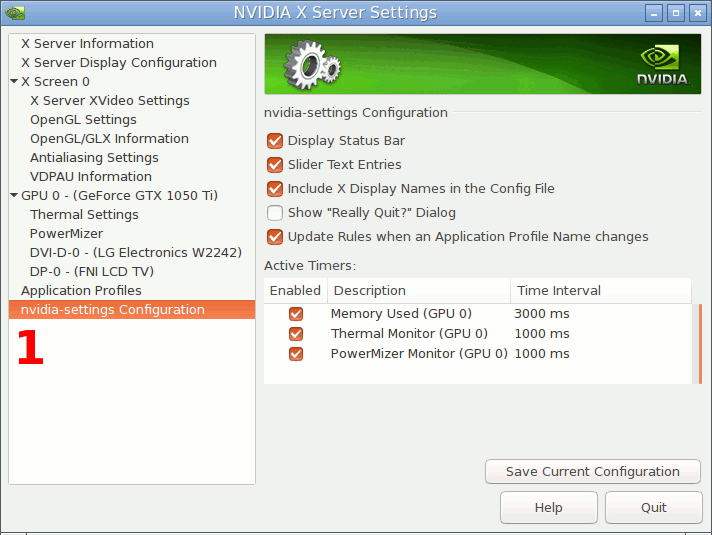Sort by the Description column header

[419, 291]
